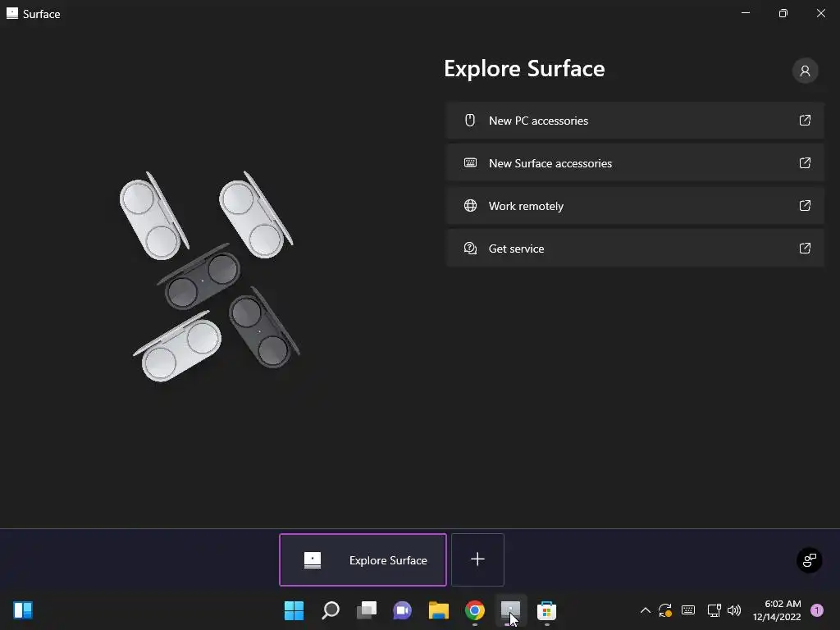The height and width of the screenshot is (630, 840).
Task: Click the Windows Update tray icon
Action: coord(665,610)
